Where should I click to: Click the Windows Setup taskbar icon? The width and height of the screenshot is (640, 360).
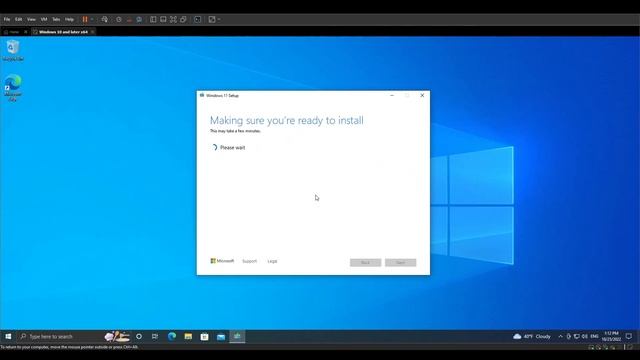click(237, 336)
